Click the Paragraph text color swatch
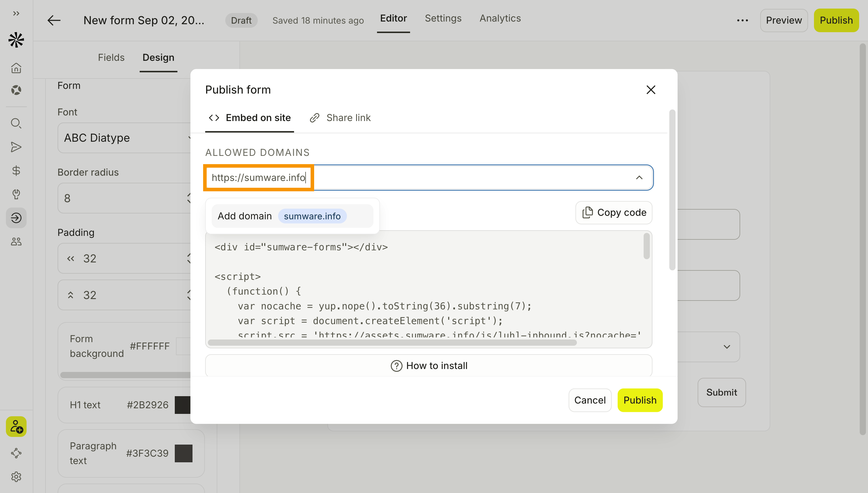This screenshot has height=493, width=868. pyautogui.click(x=183, y=453)
